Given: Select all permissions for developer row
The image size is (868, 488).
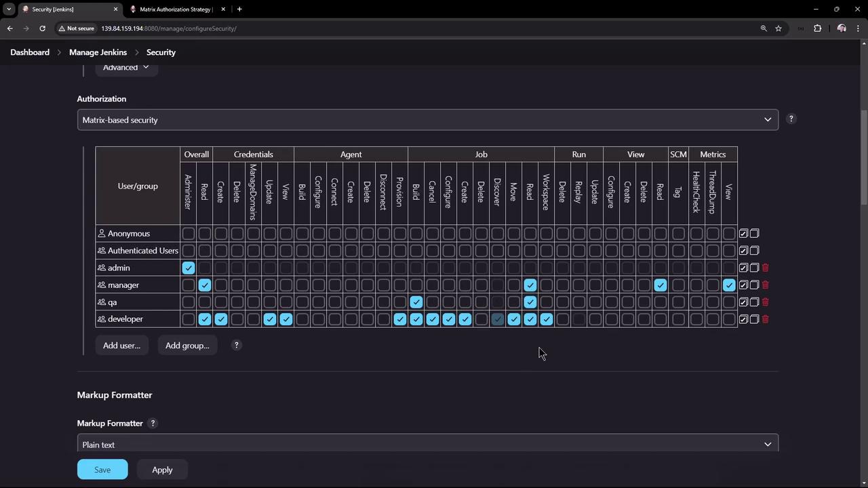Looking at the screenshot, I should (x=743, y=319).
